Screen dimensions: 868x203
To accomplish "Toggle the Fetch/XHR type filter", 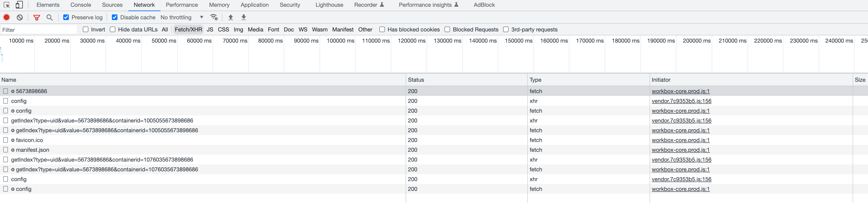I will click(188, 29).
